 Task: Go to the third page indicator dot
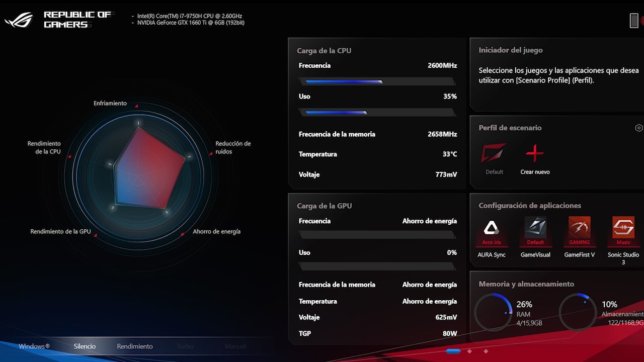(486, 351)
